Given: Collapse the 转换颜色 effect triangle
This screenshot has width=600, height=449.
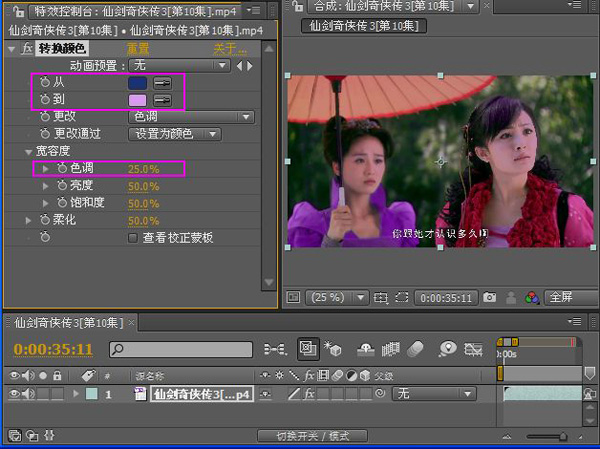Looking at the screenshot, I should point(11,49).
